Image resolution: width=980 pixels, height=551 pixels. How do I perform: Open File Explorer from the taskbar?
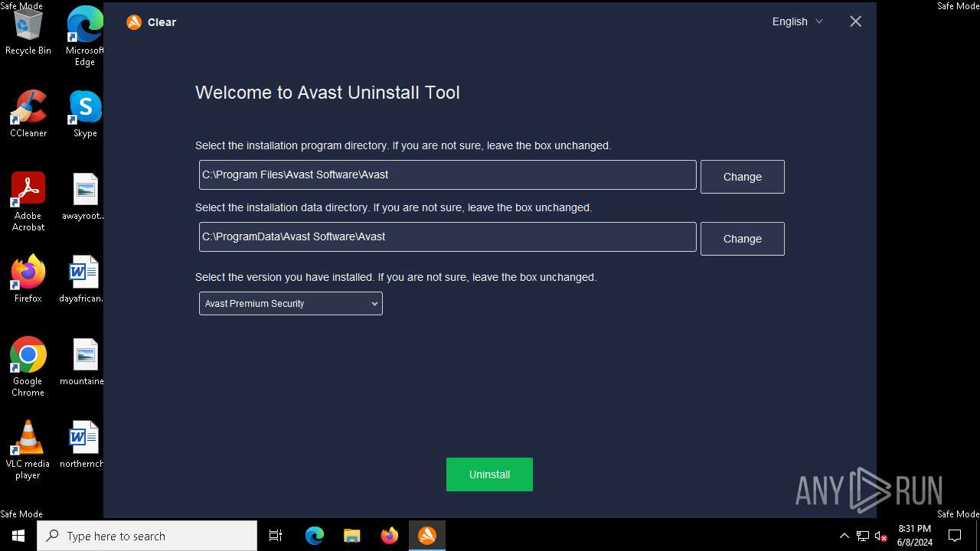(x=352, y=536)
